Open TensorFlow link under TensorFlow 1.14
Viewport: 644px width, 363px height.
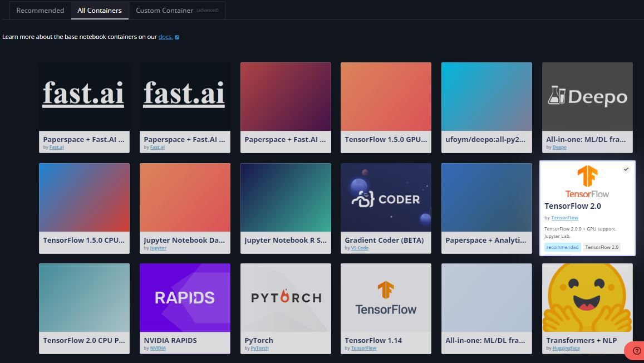click(x=363, y=348)
